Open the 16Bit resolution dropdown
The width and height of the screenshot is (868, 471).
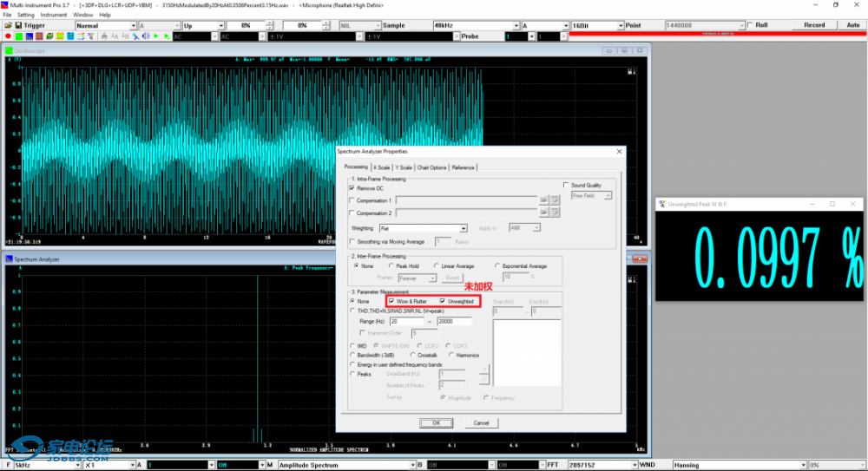(620, 25)
